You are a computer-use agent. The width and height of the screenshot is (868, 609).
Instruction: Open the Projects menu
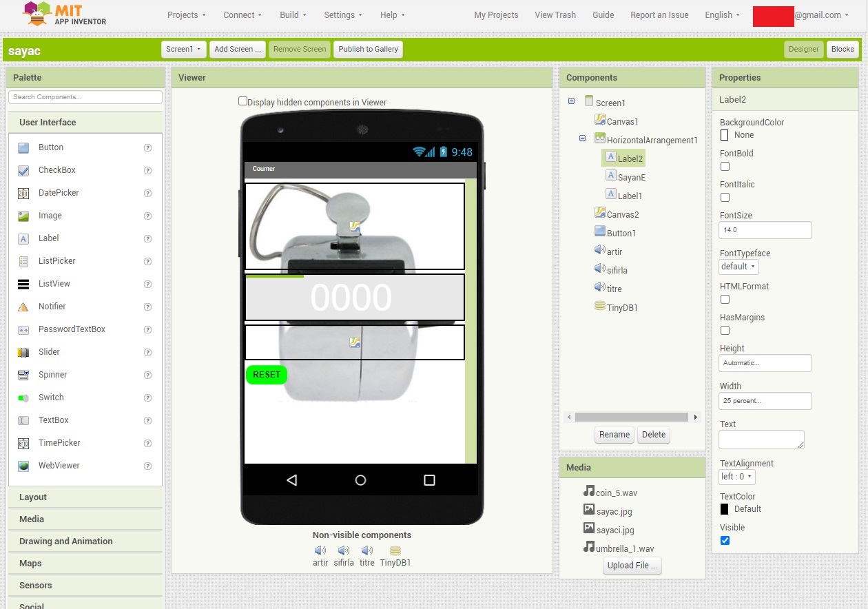pyautogui.click(x=187, y=14)
